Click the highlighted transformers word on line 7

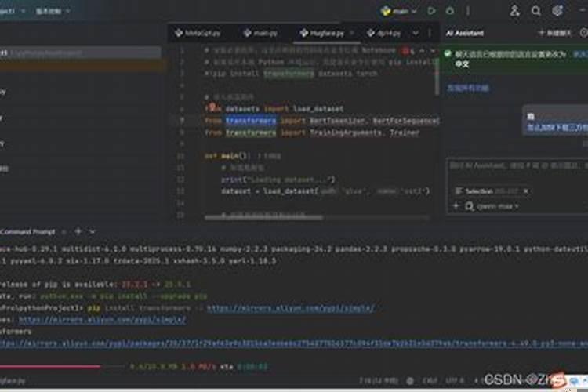point(251,121)
